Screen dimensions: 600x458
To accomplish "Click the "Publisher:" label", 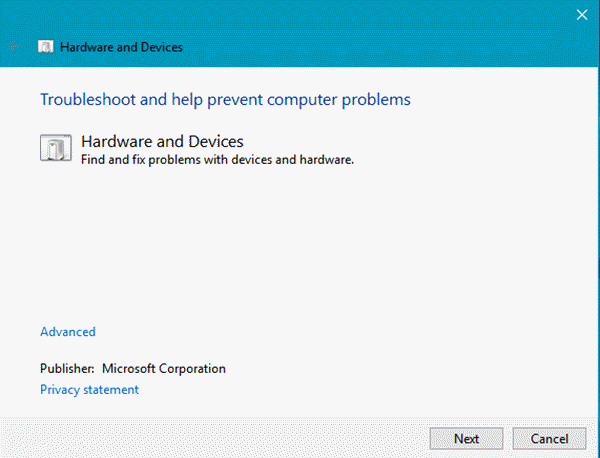I will (67, 369).
